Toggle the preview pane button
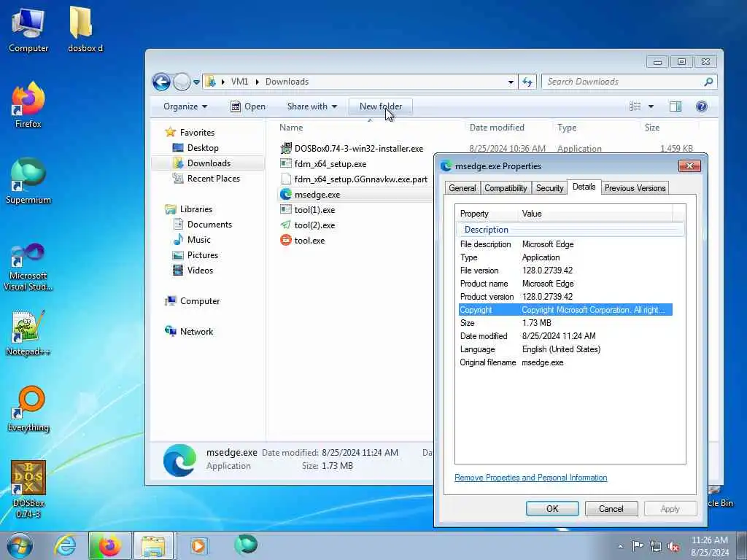 676,106
